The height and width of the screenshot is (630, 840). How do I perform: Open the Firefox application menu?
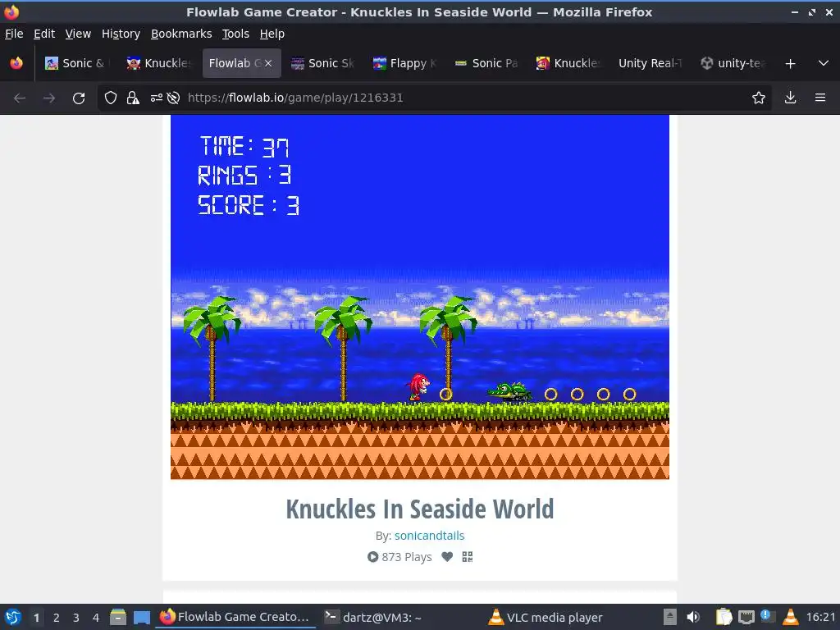pos(820,98)
